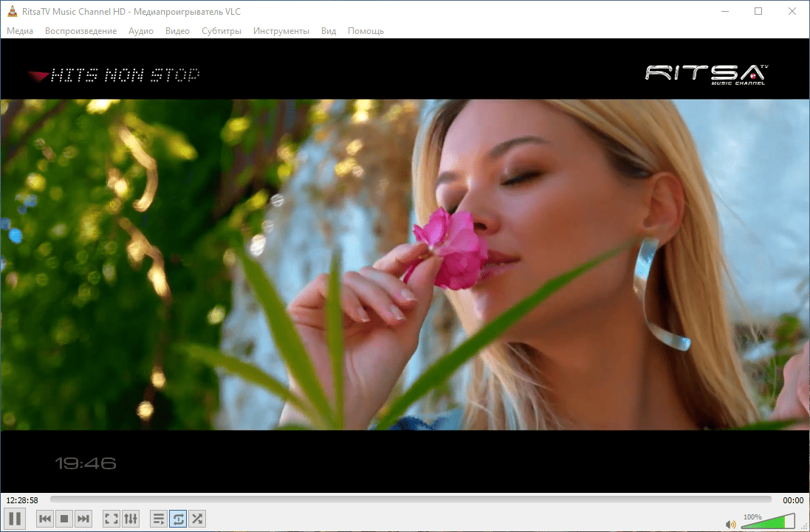Open the Инструменты menu
Screen dimensions: 810x532
point(281,31)
